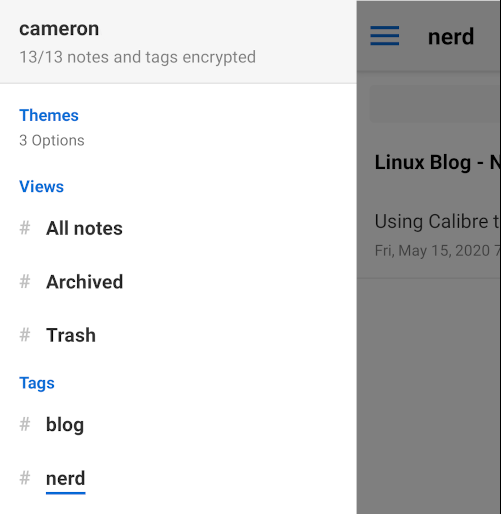
Task: Click the Views section header
Action: [42, 187]
